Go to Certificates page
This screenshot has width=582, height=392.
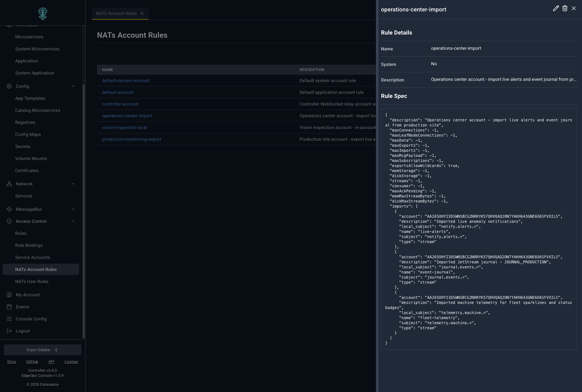point(27,170)
